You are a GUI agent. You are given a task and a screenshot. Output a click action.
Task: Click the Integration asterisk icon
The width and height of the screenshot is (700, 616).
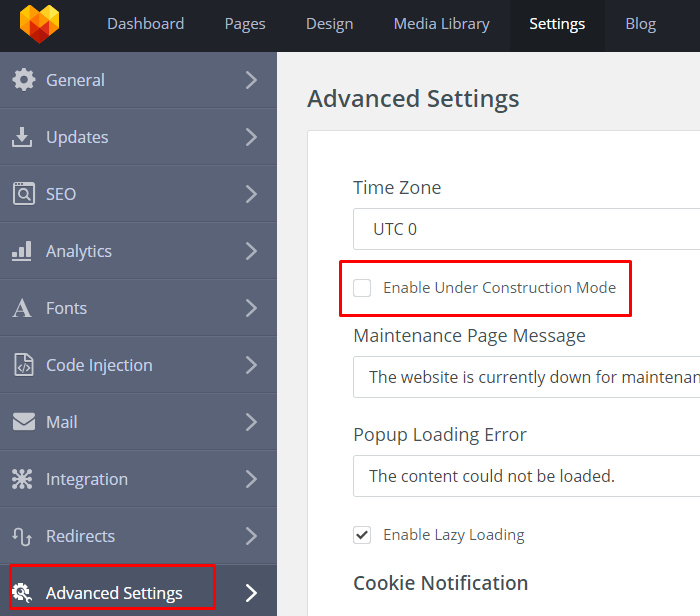22,479
